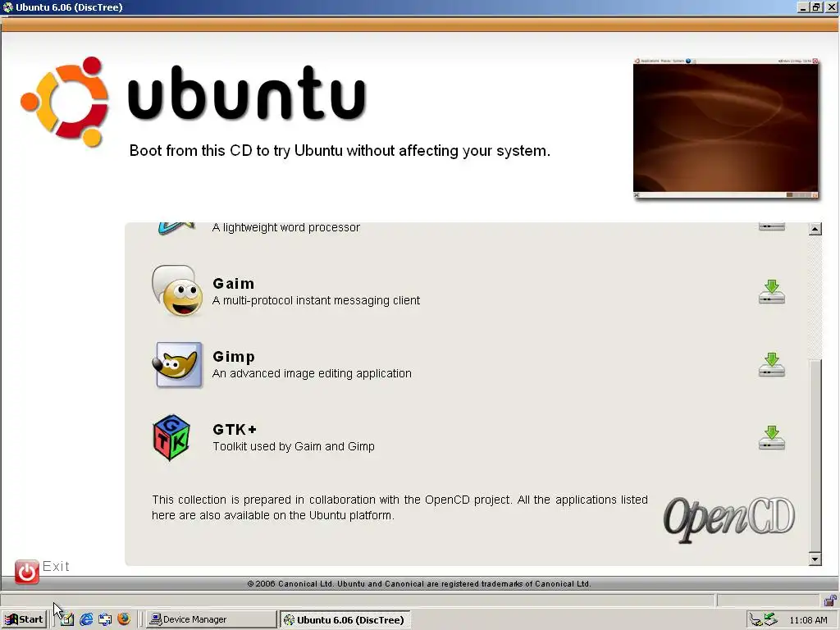The width and height of the screenshot is (840, 630).
Task: Click the OpenCD collaboration paragraph text
Action: 399,507
